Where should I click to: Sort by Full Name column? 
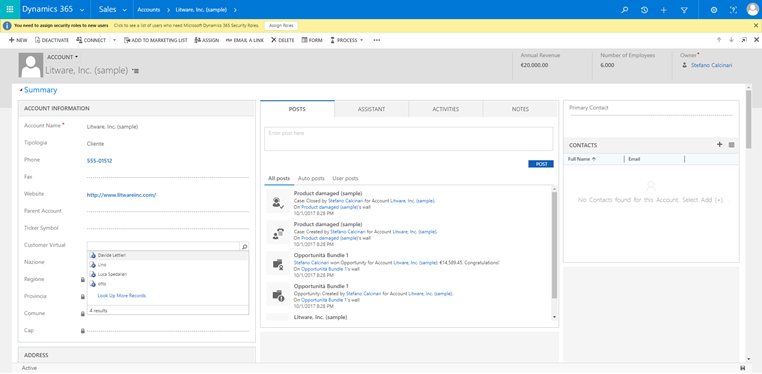(582, 159)
